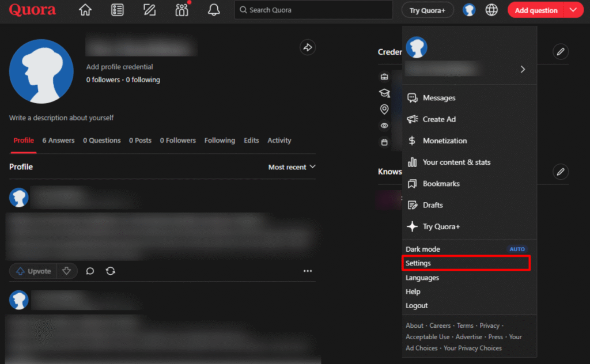Open comments on the first answer
The width and height of the screenshot is (590, 364).
coord(89,271)
